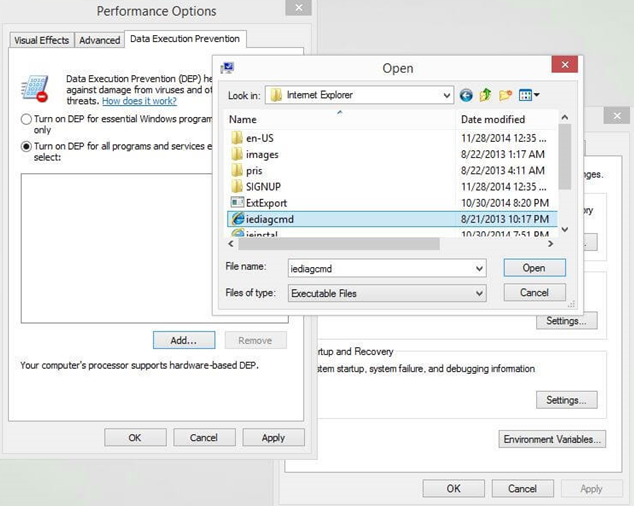
Task: Click date '8/21/2013 10:17 PM' of iediagcmd
Action: 505,219
